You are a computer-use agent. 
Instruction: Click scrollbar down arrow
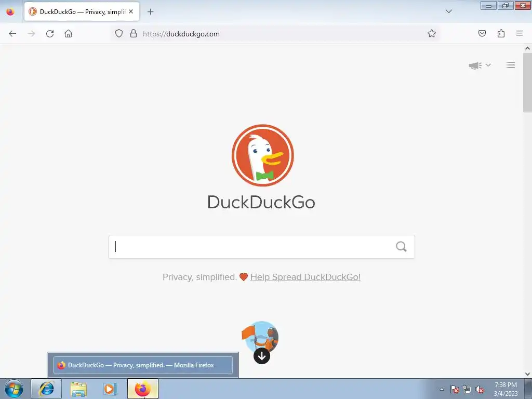point(527,374)
